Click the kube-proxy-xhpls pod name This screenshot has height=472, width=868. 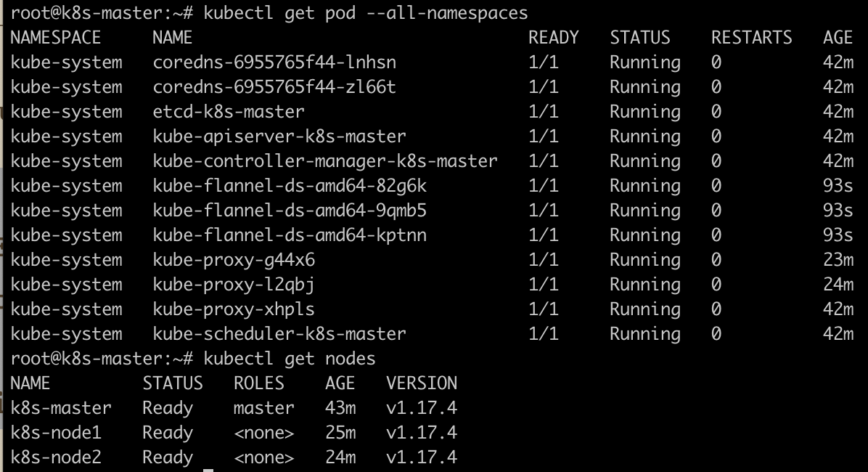point(234,309)
